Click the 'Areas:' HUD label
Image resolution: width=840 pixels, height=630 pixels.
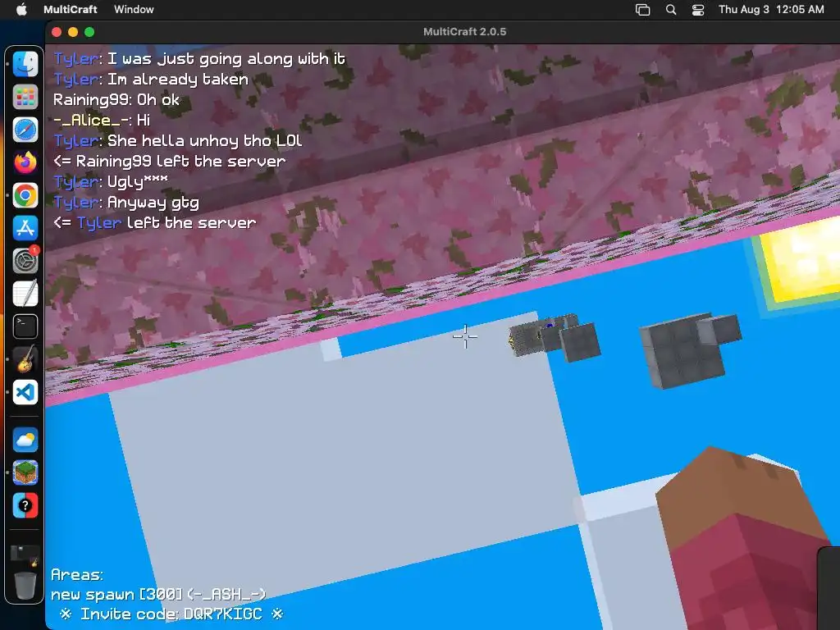[77, 575]
